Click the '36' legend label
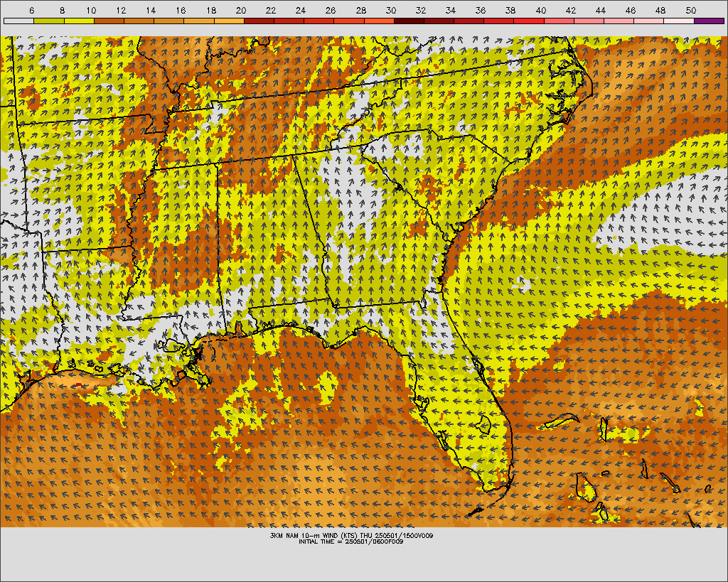The image size is (728, 582). pyautogui.click(x=481, y=10)
